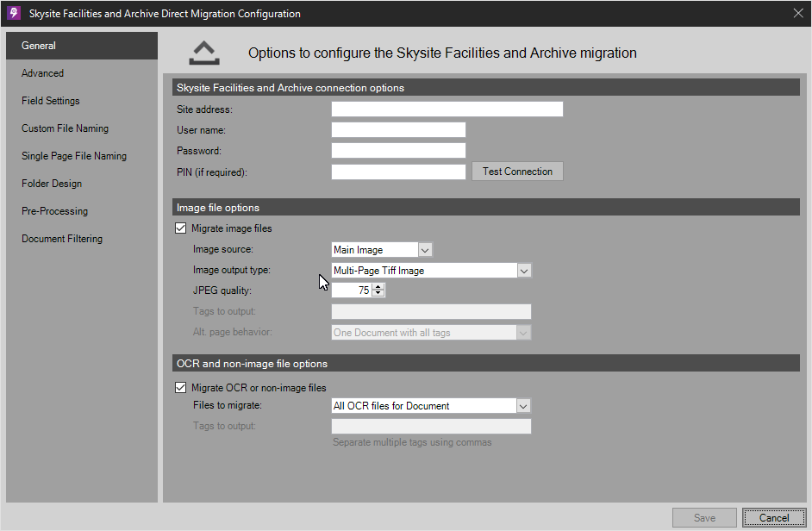Increase JPEG quality with up arrow
This screenshot has width=812, height=531.
(378, 287)
